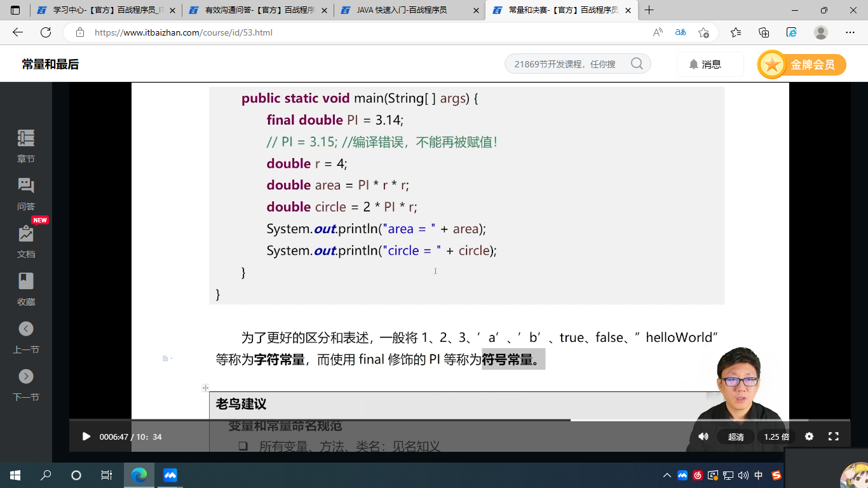Focus the course search input field
Image resolution: width=868 pixels, height=488 pixels.
[578, 64]
